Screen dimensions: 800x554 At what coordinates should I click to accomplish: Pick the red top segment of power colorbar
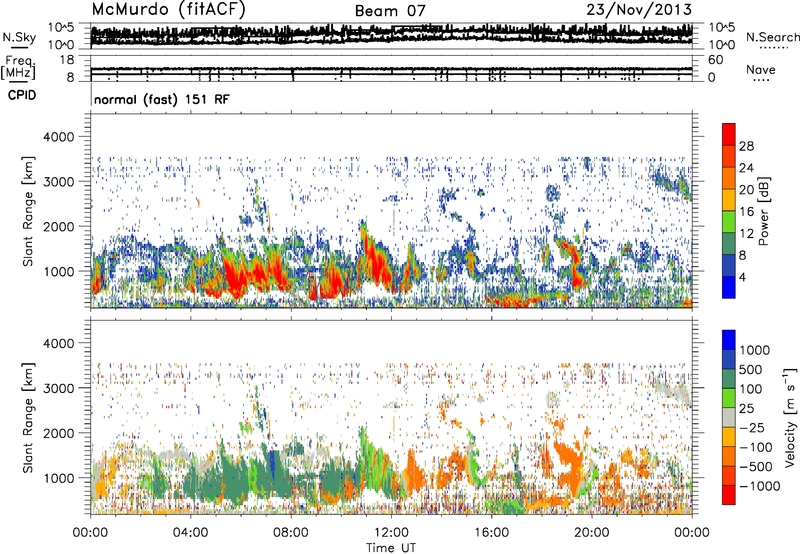pyautogui.click(x=729, y=135)
